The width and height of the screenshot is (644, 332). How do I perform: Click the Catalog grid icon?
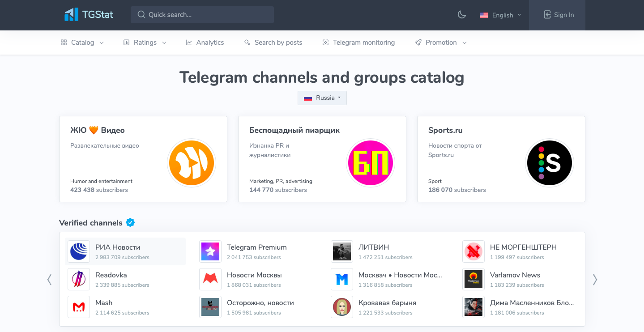(64, 43)
